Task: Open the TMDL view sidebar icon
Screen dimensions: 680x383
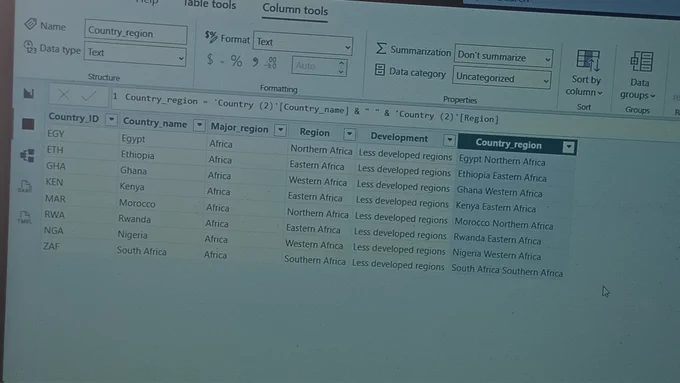Action: coord(25,217)
